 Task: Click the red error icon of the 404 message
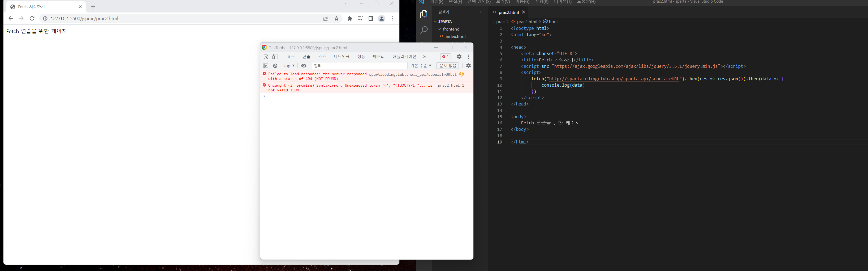pos(265,74)
